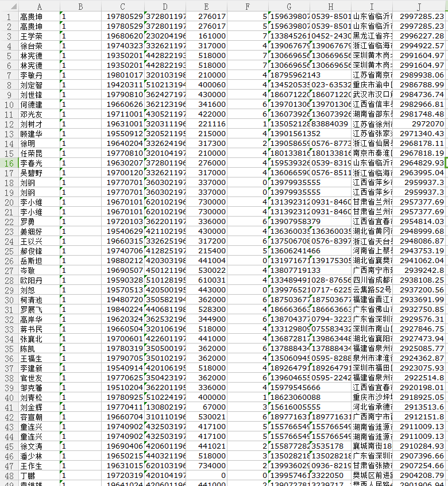
Task: Click cell with name 陈凯
Action: pyautogui.click(x=39, y=349)
